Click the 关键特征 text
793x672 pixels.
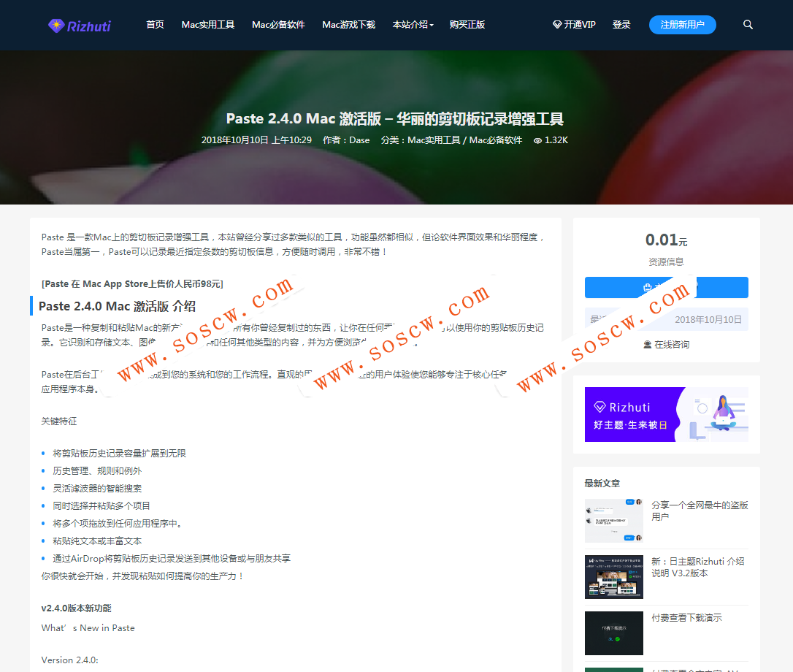(x=58, y=421)
